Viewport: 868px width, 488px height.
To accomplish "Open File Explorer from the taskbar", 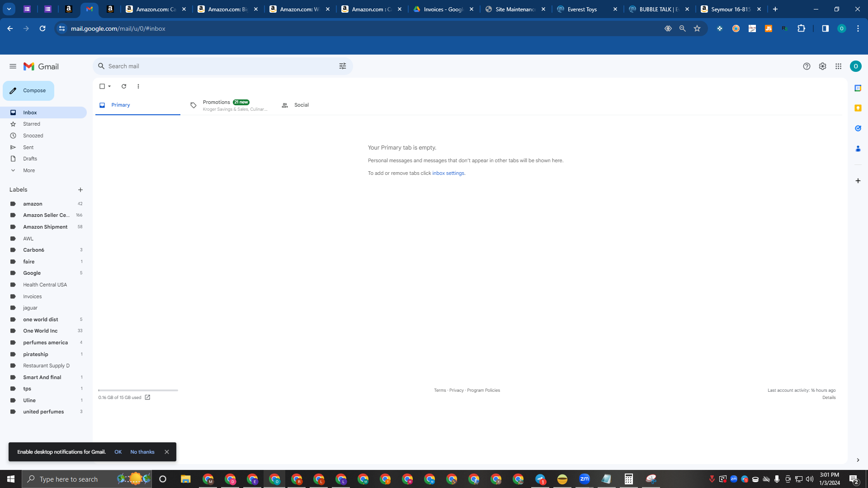I will pos(185,479).
